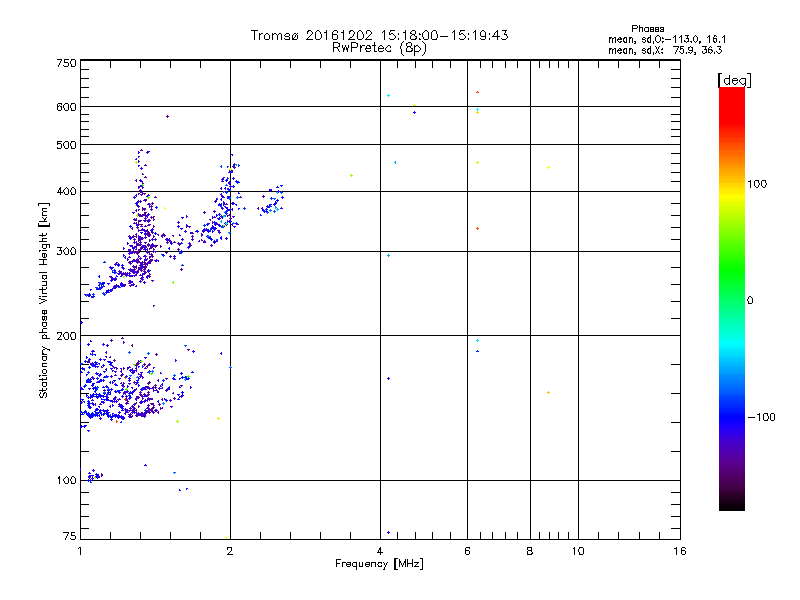The image size is (800, 600).
Task: Click the red data point near 6 MHz, 330 km
Action: tap(478, 229)
